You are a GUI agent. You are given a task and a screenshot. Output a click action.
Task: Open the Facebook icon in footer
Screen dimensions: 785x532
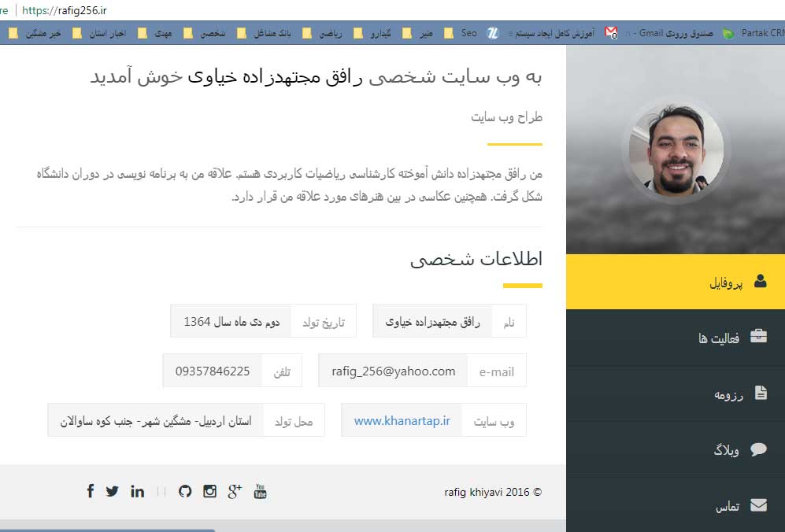[x=91, y=491]
